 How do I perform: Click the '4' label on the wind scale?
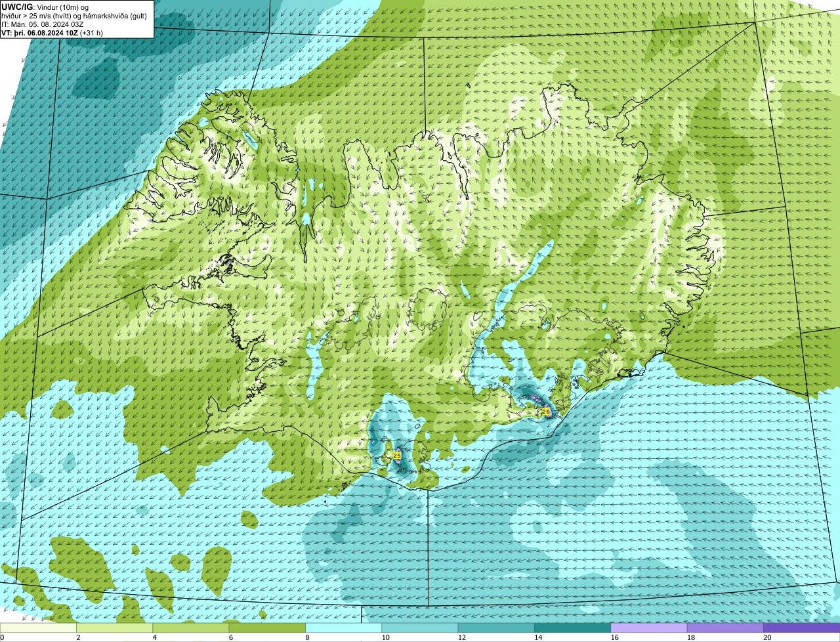coord(155,637)
